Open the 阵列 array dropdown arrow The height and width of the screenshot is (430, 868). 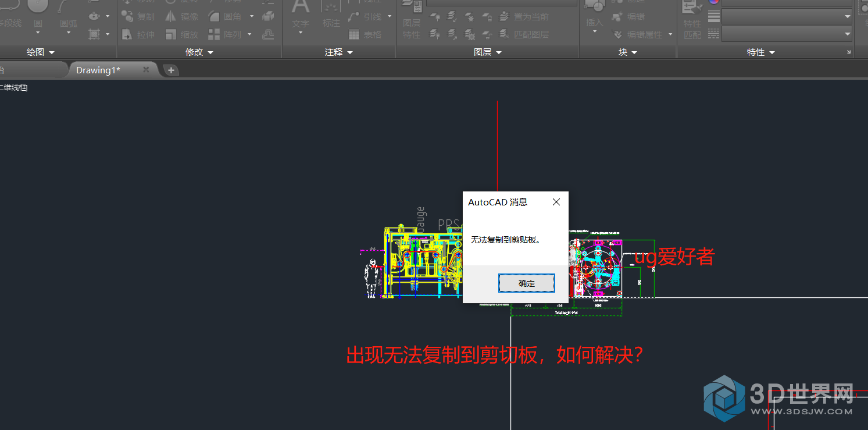(250, 35)
